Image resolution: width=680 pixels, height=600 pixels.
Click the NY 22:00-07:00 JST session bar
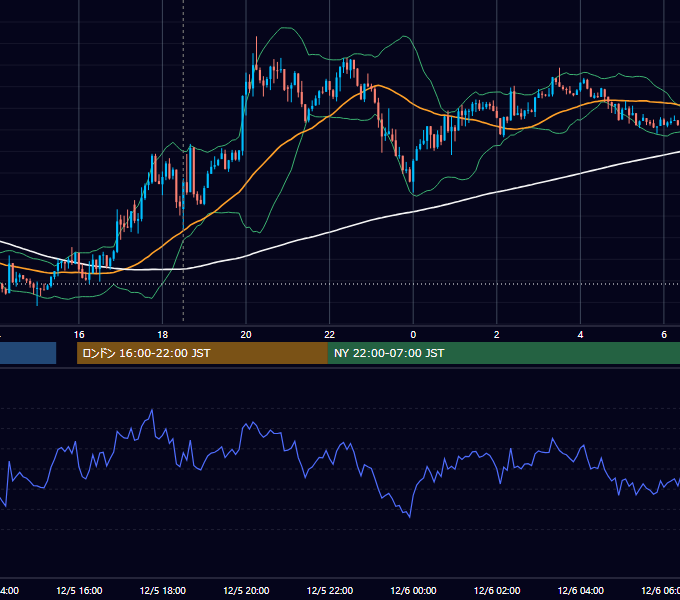pyautogui.click(x=503, y=353)
